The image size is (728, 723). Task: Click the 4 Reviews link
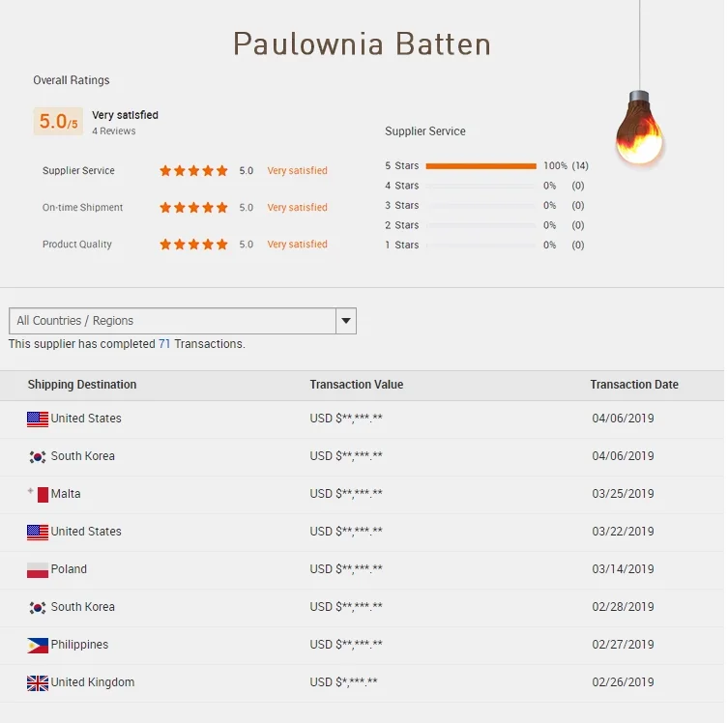pyautogui.click(x=114, y=131)
